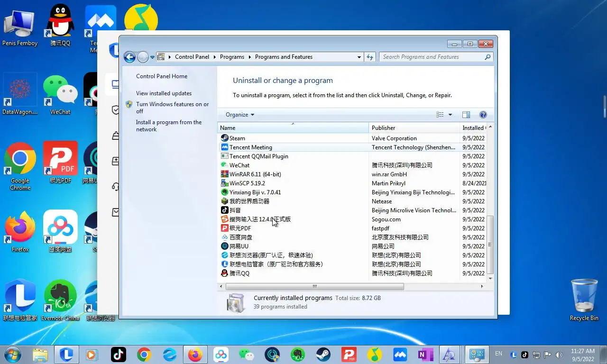The height and width of the screenshot is (364, 607).
Task: Open Windows Explorer from the taskbar
Action: tap(40, 355)
